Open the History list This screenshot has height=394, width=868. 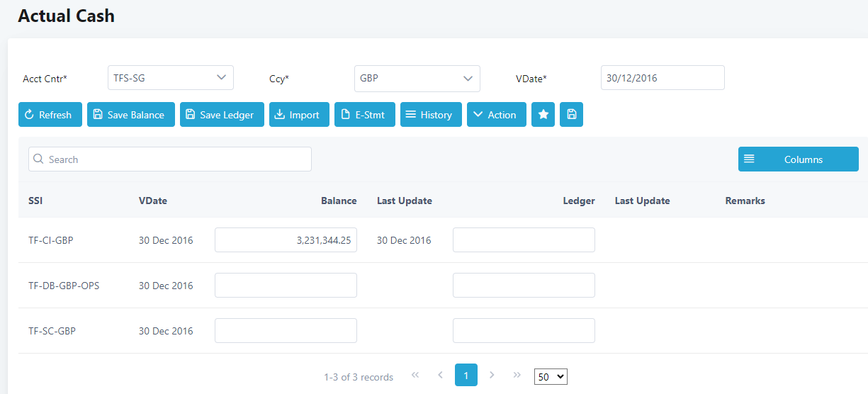click(431, 115)
